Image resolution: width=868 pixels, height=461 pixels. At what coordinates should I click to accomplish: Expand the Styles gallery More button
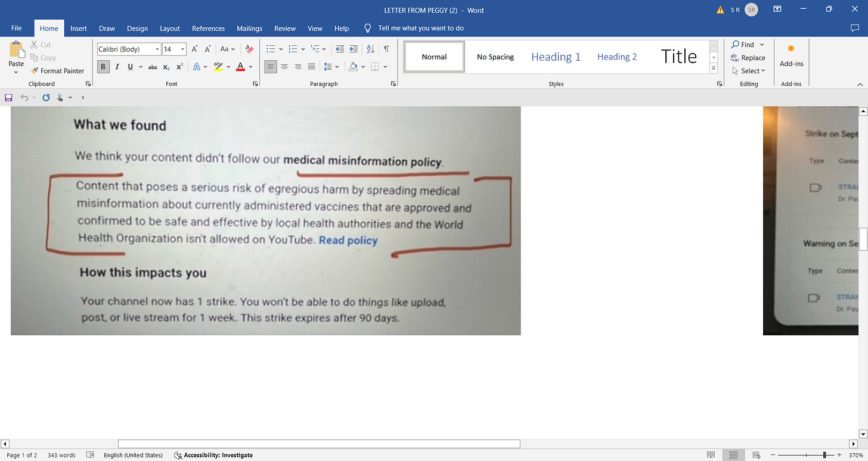[x=714, y=69]
